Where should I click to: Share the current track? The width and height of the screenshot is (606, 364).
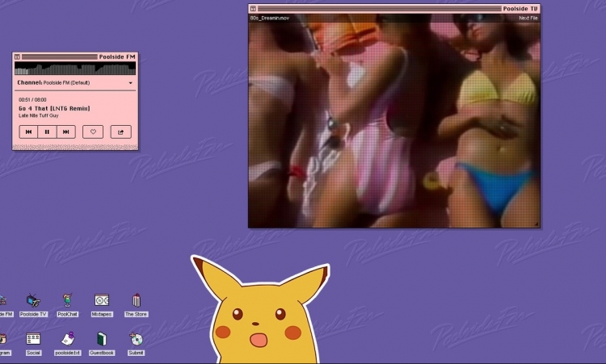click(x=121, y=132)
